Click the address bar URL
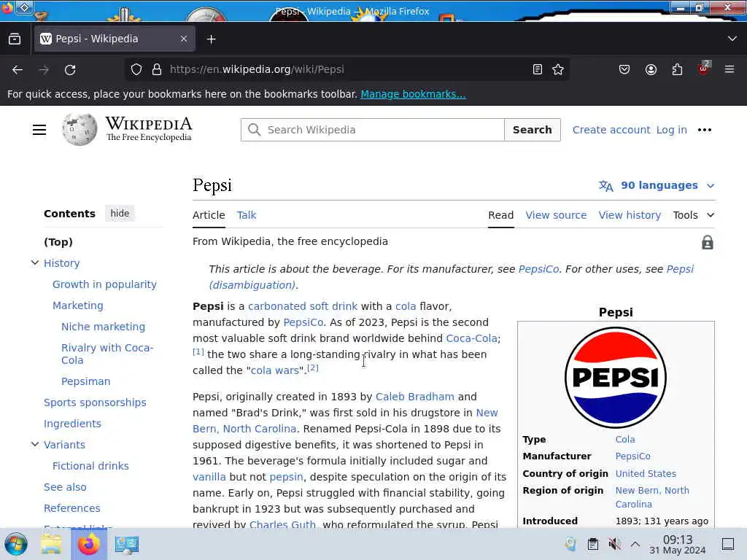 257,69
